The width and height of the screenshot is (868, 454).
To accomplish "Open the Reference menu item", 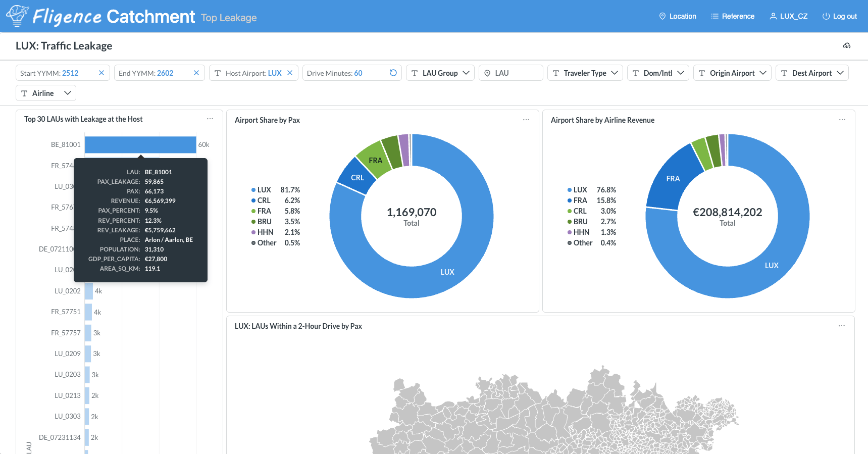I will [x=733, y=16].
